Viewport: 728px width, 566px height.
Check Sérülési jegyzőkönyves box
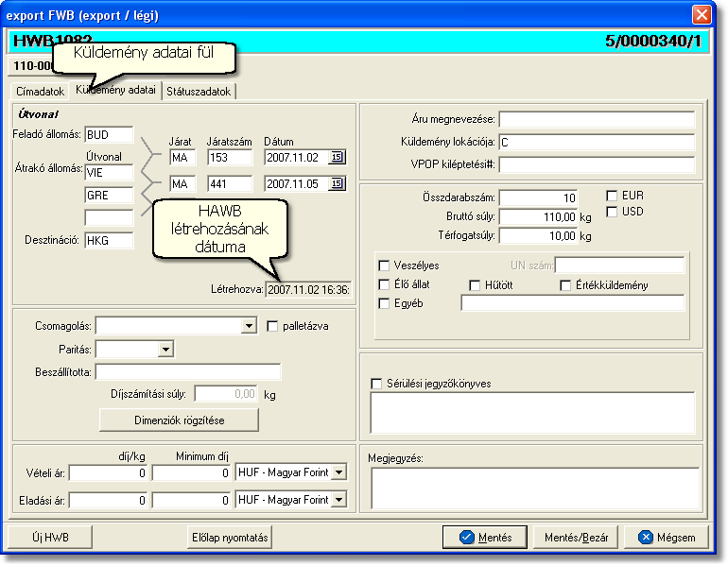pyautogui.click(x=376, y=385)
